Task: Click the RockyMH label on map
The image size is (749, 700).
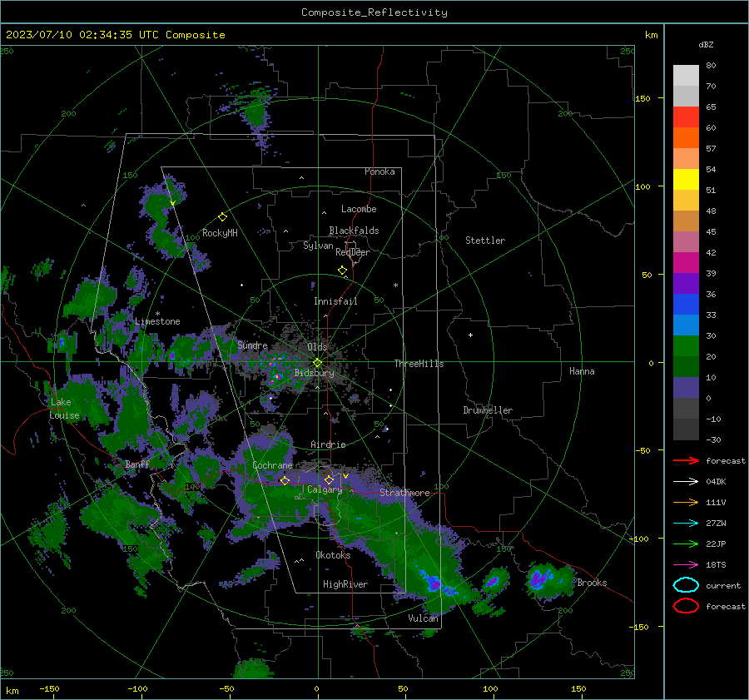Action: (x=220, y=233)
